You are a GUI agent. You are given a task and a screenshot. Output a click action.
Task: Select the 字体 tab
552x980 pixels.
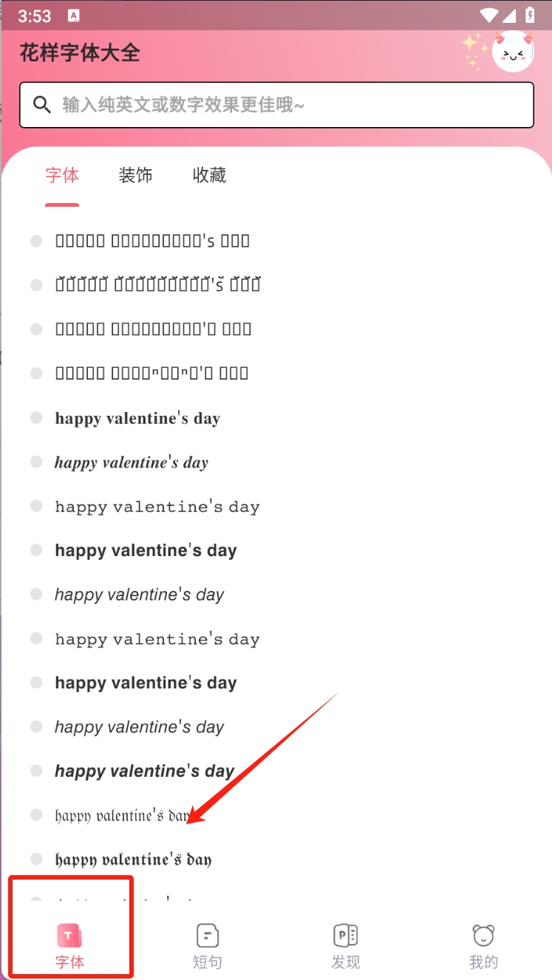[62, 175]
